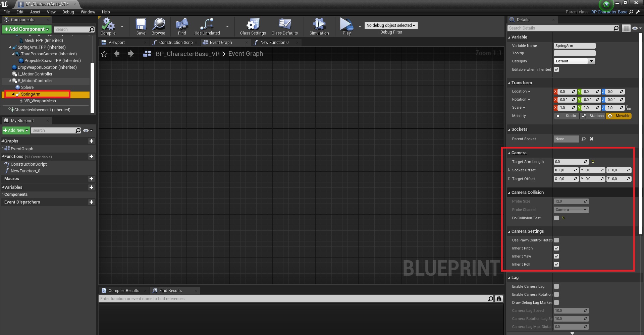
Task: Open Class Defaults from toolbar
Action: pos(284,26)
